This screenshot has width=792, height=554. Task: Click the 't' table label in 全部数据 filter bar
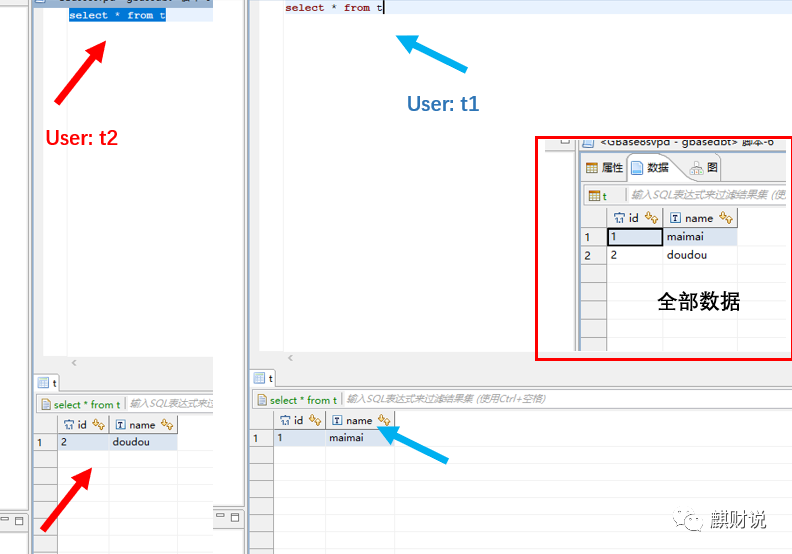604,196
